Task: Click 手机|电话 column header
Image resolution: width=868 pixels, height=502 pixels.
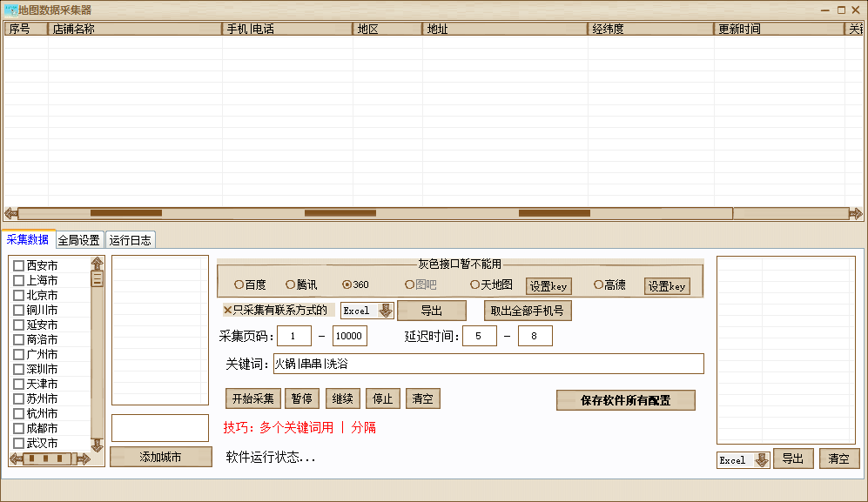Action: (x=286, y=29)
